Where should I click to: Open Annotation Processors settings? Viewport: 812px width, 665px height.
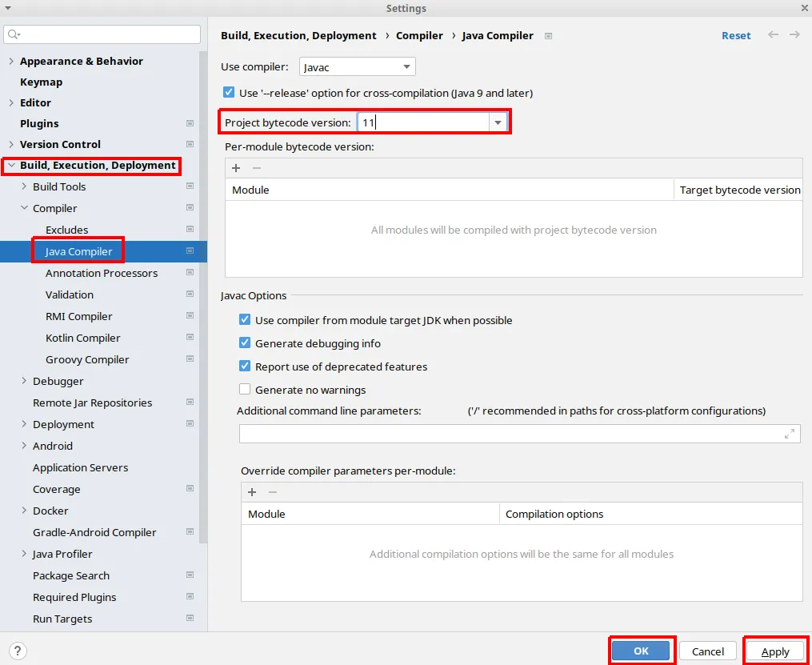pyautogui.click(x=102, y=273)
